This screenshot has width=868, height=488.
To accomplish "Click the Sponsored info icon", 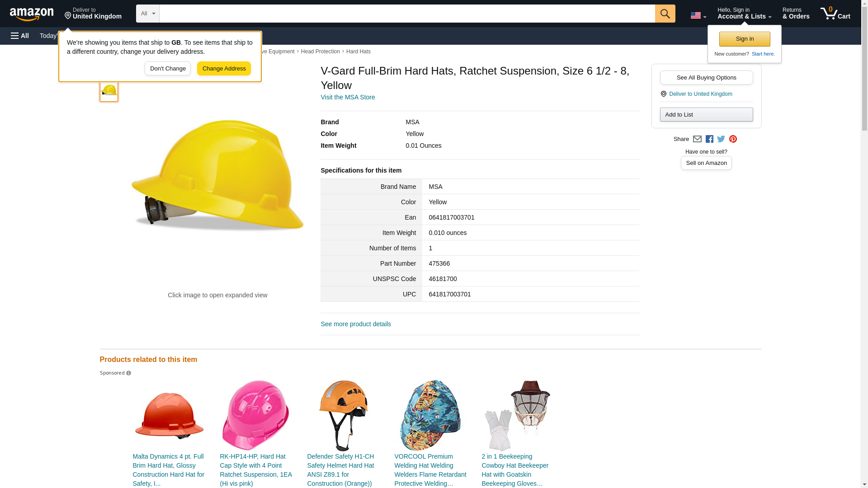I will click(128, 373).
